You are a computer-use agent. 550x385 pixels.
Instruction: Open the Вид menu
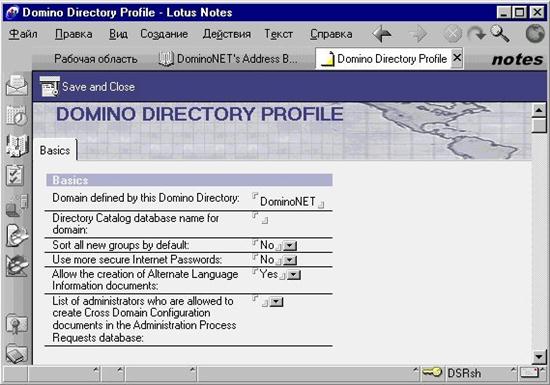point(118,34)
